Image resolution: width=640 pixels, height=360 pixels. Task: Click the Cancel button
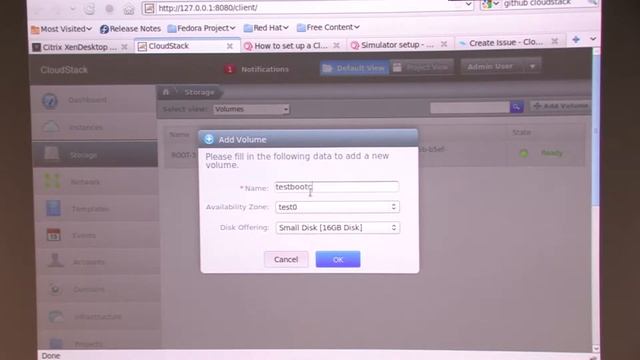click(x=286, y=259)
